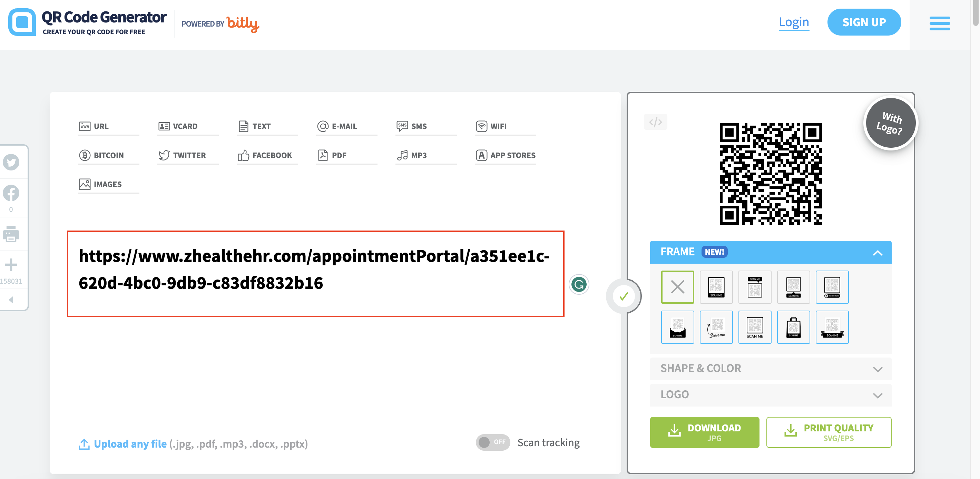Click the plus share icon in sidebar

click(11, 265)
